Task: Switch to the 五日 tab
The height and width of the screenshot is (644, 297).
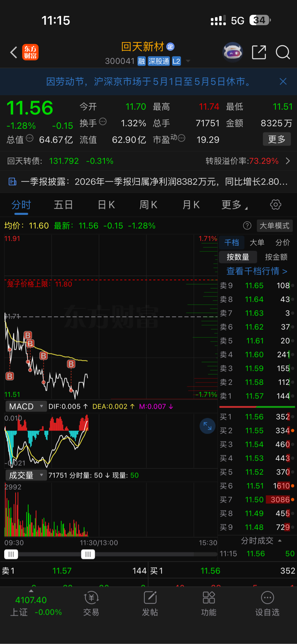Action: point(63,205)
